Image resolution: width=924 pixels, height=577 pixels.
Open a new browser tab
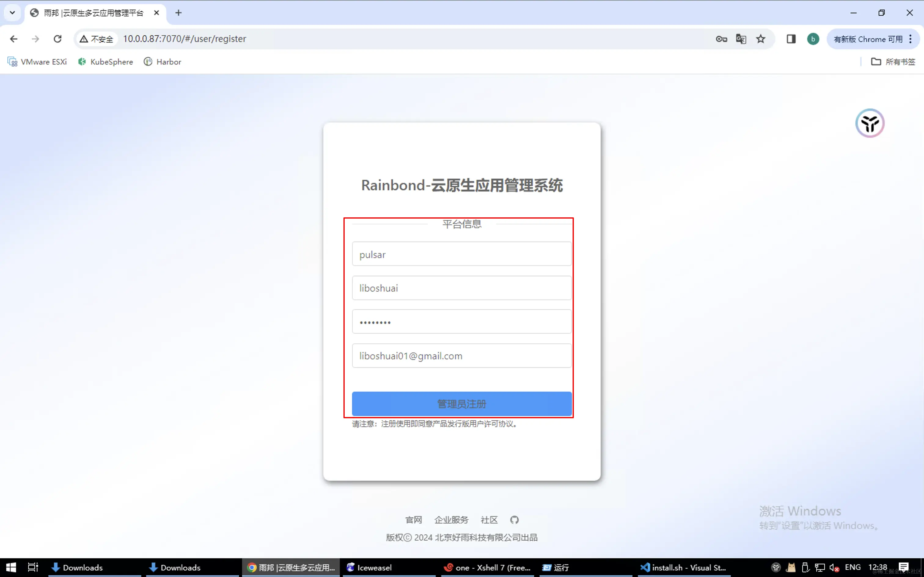click(178, 13)
